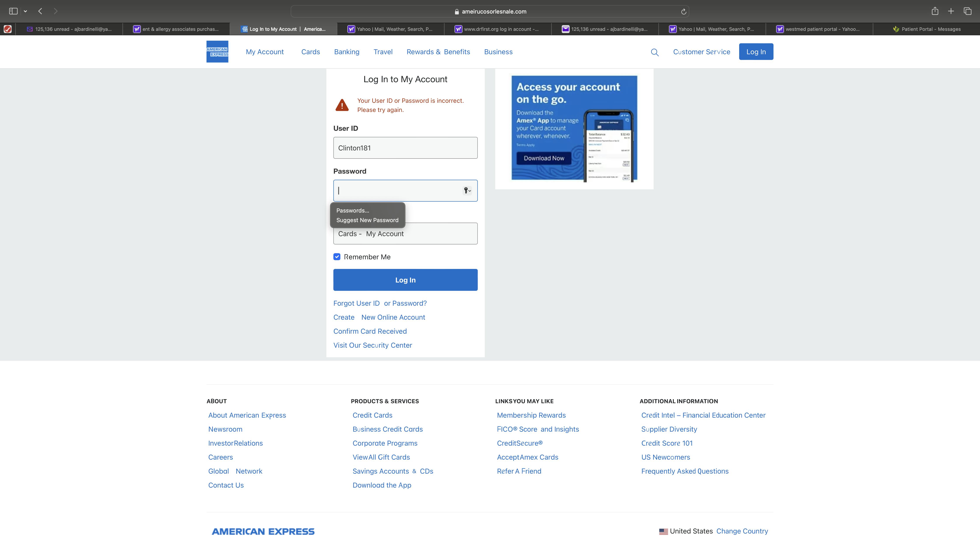The height and width of the screenshot is (551, 980).
Task: Switch to the first 125,136 unread mail tab
Action: pos(69,29)
